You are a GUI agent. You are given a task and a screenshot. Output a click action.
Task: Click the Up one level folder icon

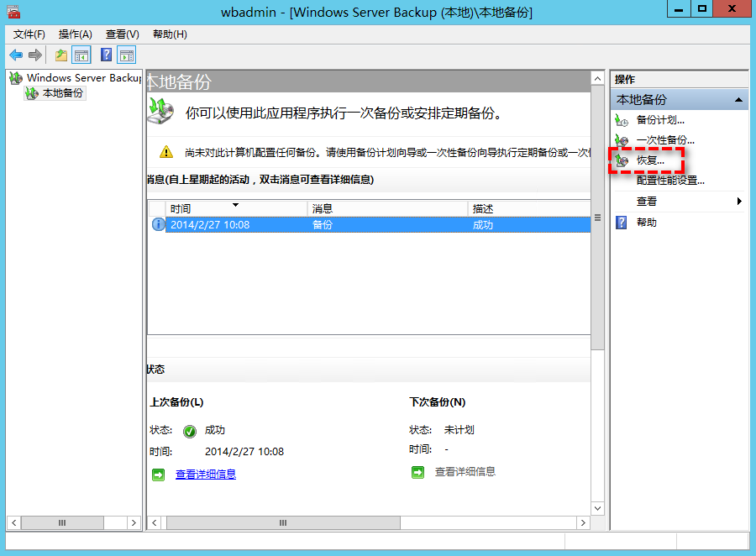[x=60, y=55]
